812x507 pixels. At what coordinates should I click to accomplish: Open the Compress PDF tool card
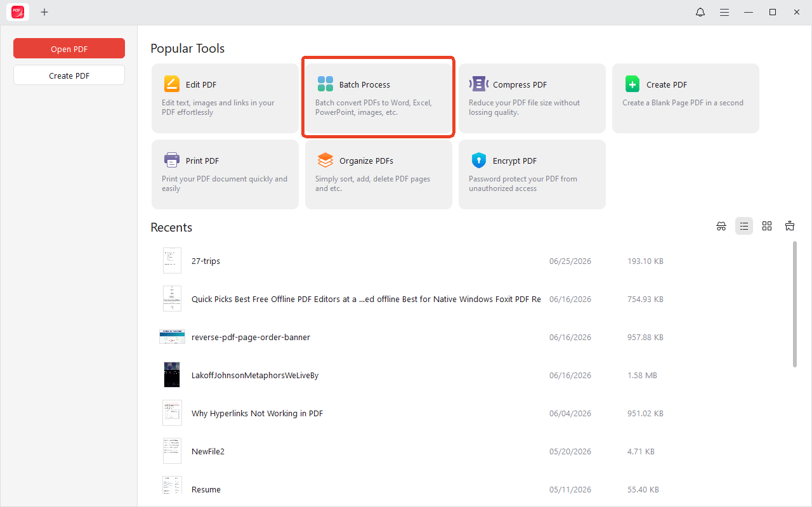click(x=532, y=98)
